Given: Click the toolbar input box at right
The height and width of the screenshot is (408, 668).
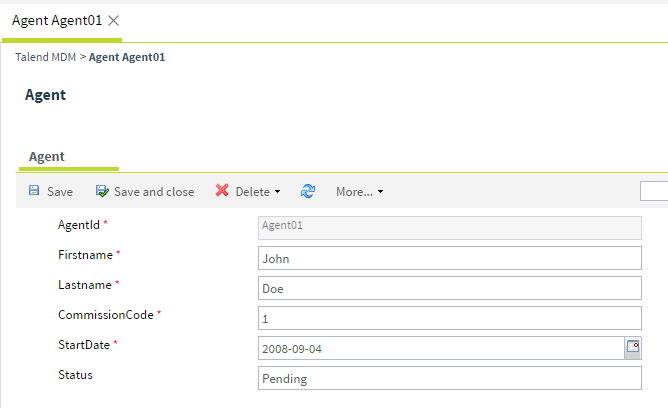Looking at the screenshot, I should coord(655,191).
